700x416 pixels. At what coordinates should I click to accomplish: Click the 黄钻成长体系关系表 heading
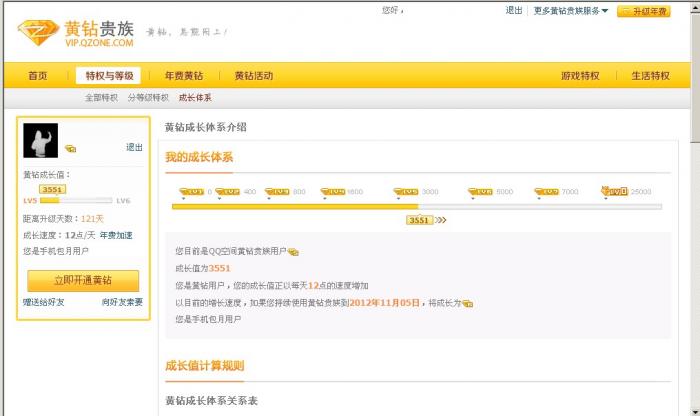click(211, 401)
